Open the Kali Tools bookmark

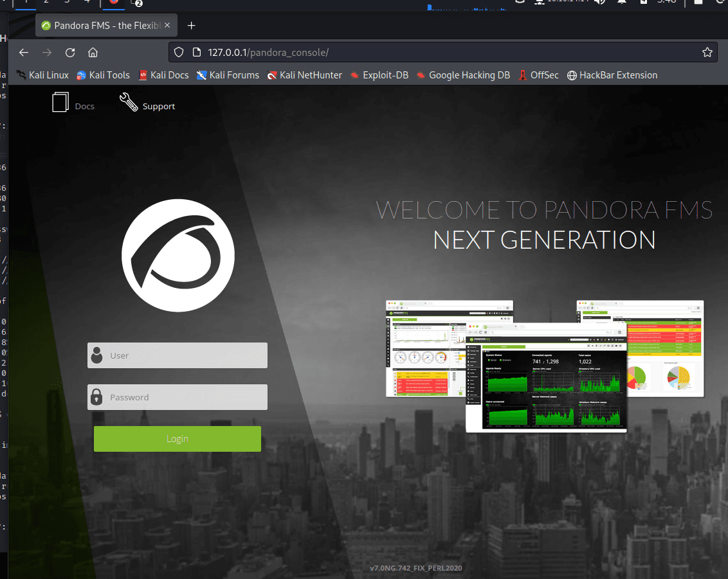pyautogui.click(x=103, y=75)
